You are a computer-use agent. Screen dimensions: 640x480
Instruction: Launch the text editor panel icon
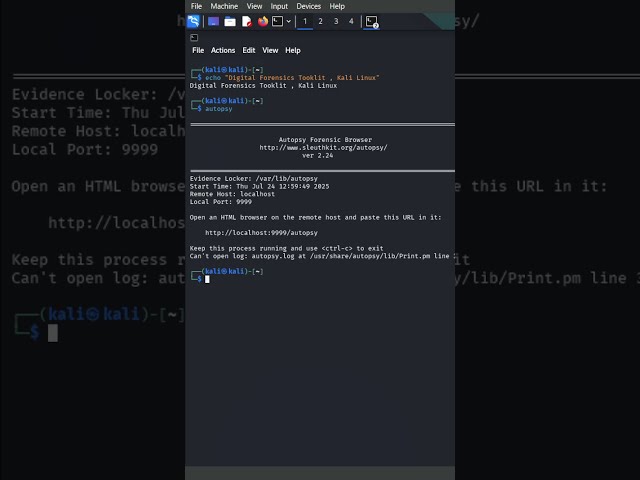[247, 21]
